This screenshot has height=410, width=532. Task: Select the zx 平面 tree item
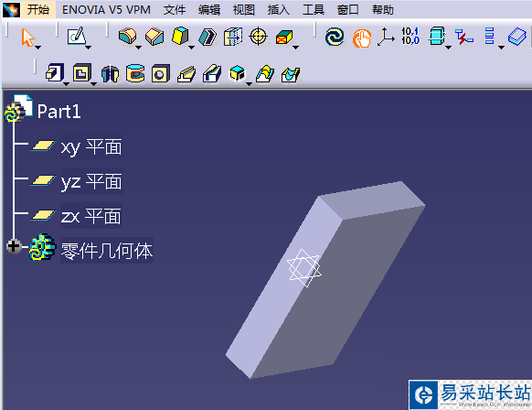(x=90, y=216)
